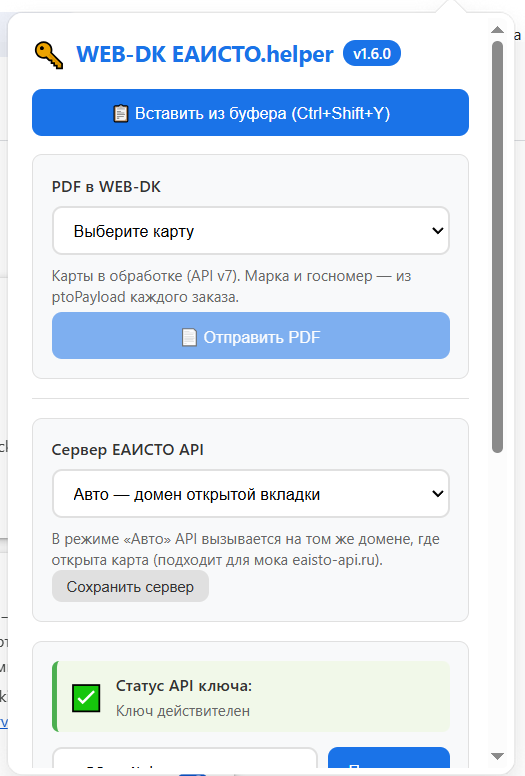
Task: Click the v1.6.0 version badge
Action: click(x=372, y=53)
